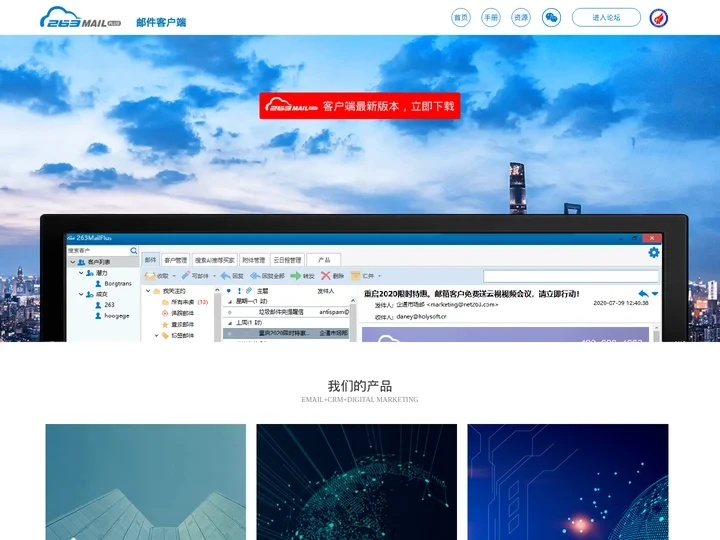The image size is (720, 540).
Task: Click the 收取 receive mail icon
Action: click(150, 276)
